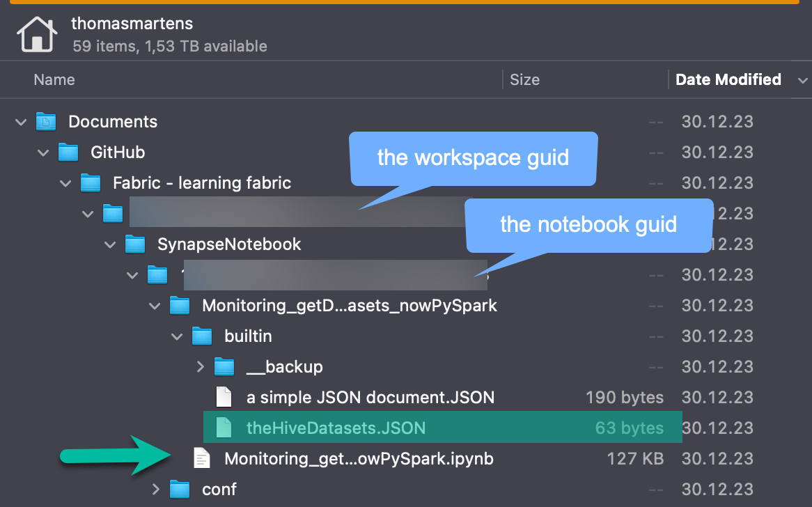This screenshot has width=812, height=507.
Task: Click the document icon of a simple JSON document
Action: pyautogui.click(x=224, y=397)
